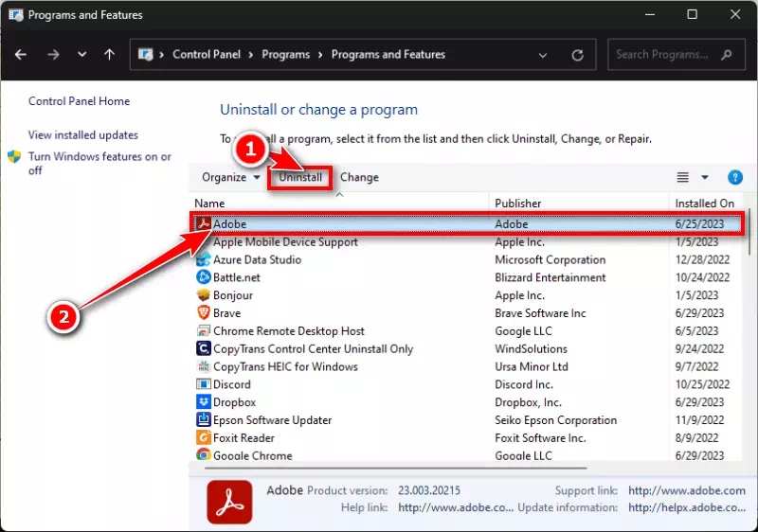Open the Organize menu
The width and height of the screenshot is (758, 532).
click(230, 177)
